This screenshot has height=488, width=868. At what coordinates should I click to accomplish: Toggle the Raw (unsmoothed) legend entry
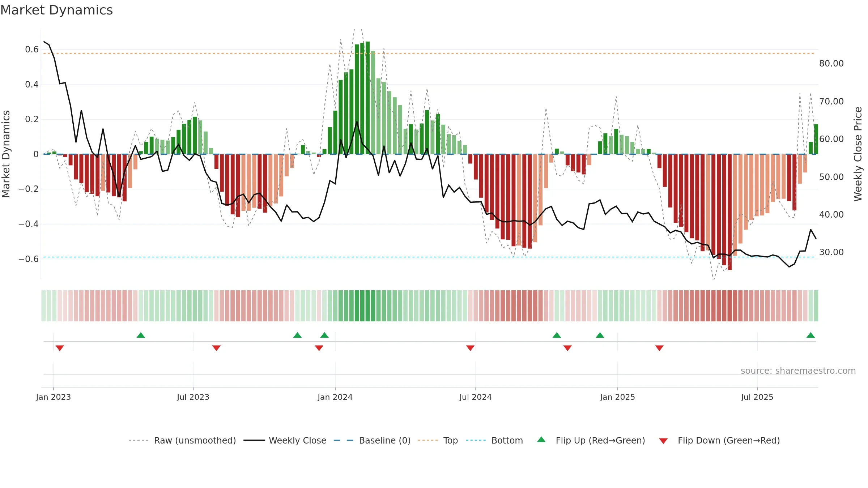[x=182, y=440]
